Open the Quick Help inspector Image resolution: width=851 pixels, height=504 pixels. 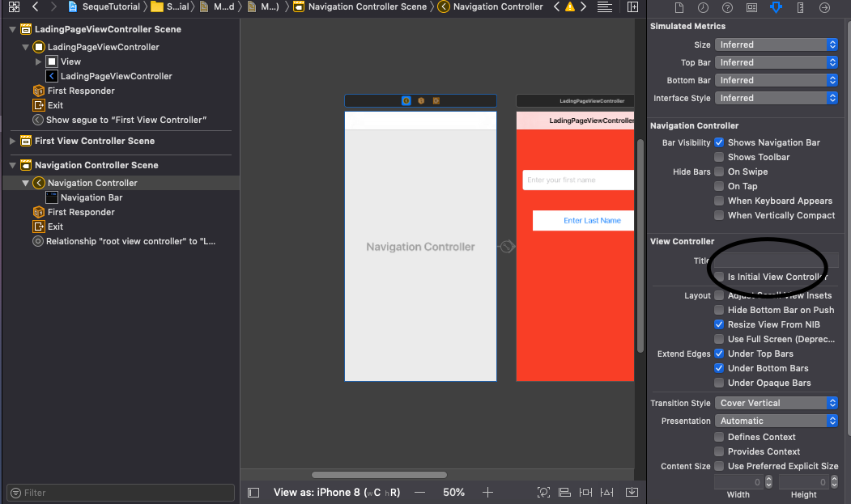coord(727,8)
